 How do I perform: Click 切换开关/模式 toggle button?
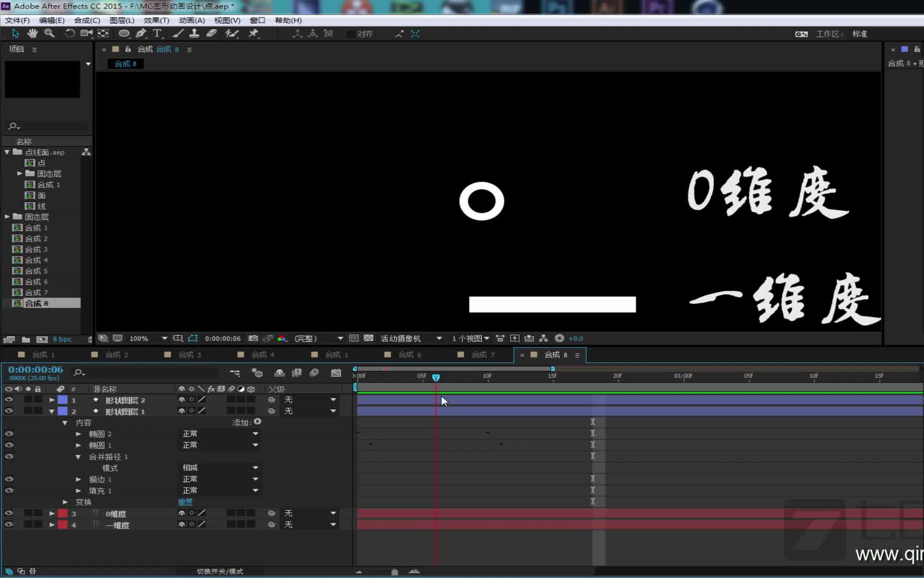click(220, 572)
